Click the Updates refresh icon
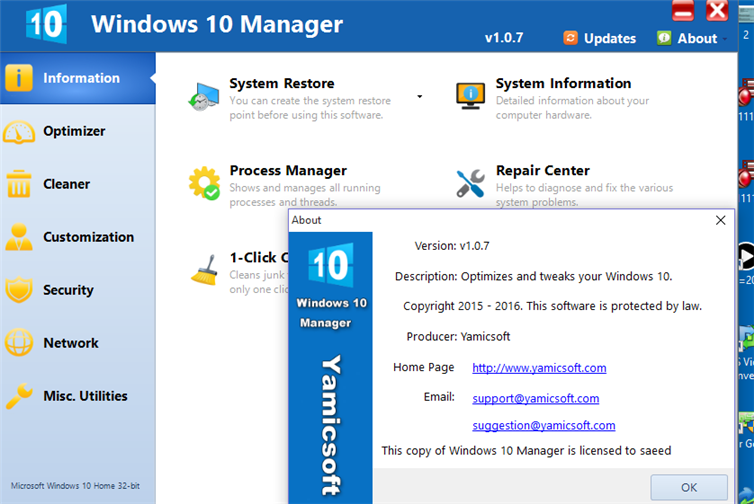Screen dimensions: 754x504 click(x=570, y=38)
